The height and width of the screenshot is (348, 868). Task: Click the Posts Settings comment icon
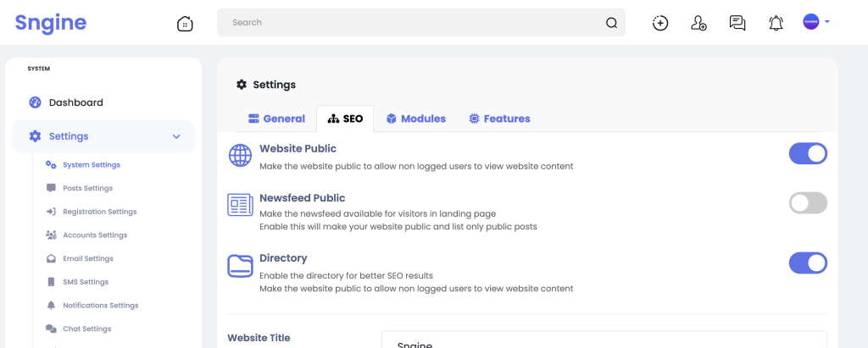point(51,188)
